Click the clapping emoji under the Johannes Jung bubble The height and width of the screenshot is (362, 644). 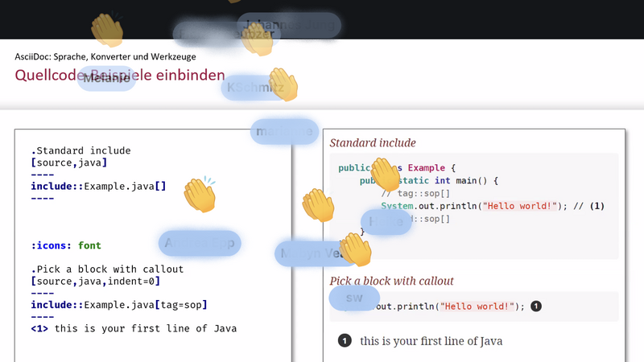click(x=257, y=39)
